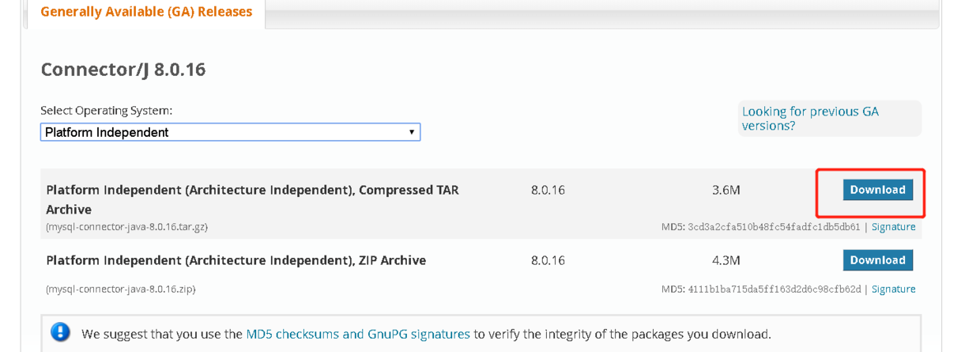Open the Platform Independent operating system dropdown
Screen dimensions: 980x352
pos(230,132)
